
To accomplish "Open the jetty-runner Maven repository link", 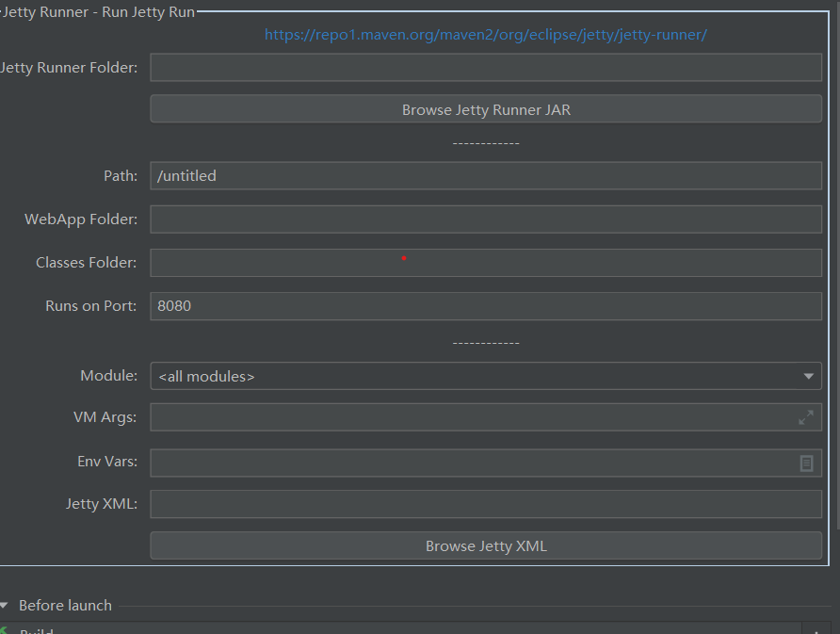I will [486, 35].
